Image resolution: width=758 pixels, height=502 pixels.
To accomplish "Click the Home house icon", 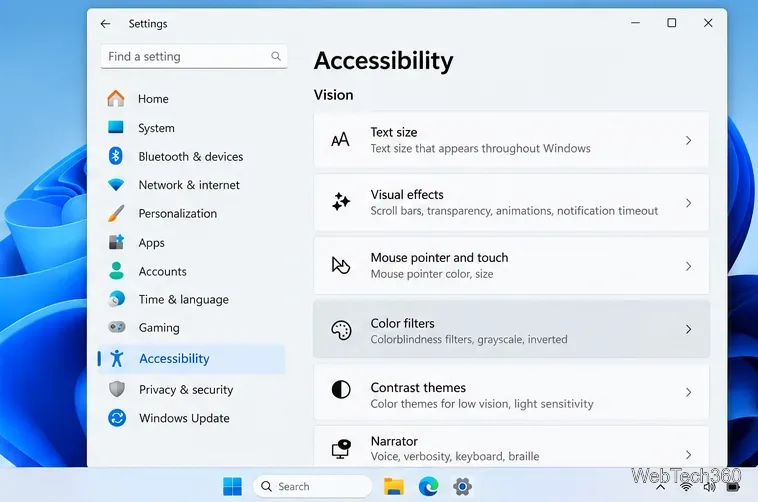I will click(x=116, y=98).
